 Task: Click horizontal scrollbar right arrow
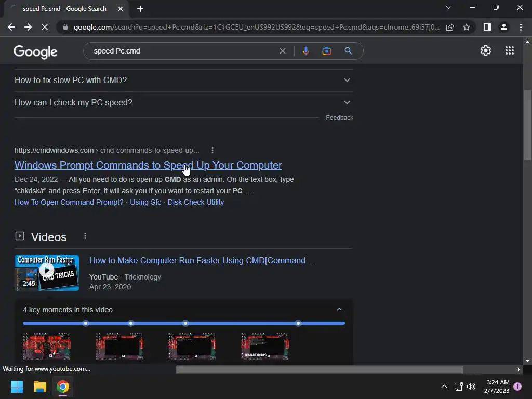tap(519, 369)
